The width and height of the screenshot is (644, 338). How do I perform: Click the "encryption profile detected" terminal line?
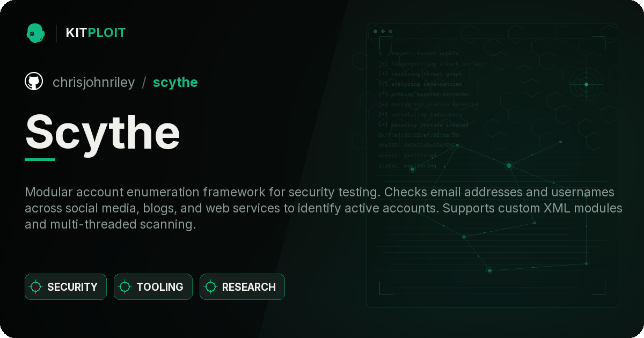pyautogui.click(x=428, y=104)
